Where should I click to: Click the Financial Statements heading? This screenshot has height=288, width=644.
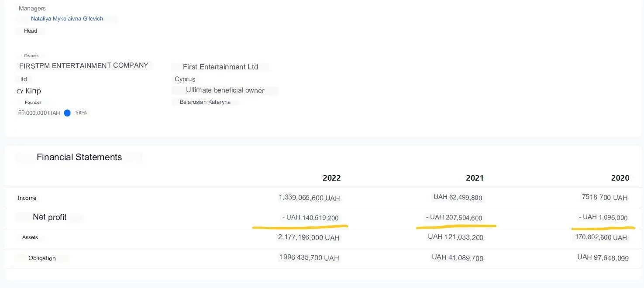coord(79,157)
